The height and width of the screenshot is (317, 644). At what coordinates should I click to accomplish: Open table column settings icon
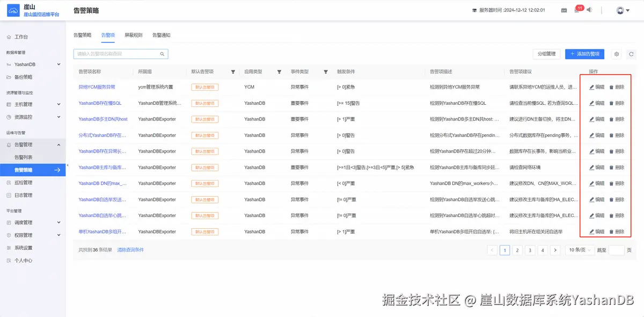click(x=617, y=54)
